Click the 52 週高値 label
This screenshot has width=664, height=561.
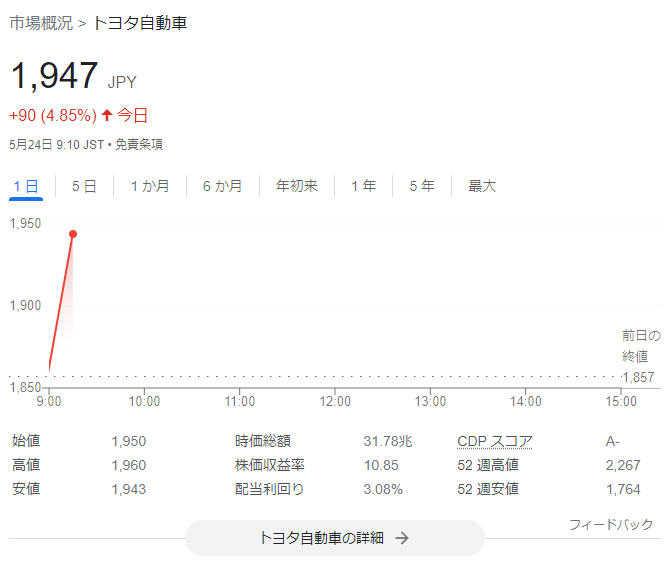click(488, 465)
